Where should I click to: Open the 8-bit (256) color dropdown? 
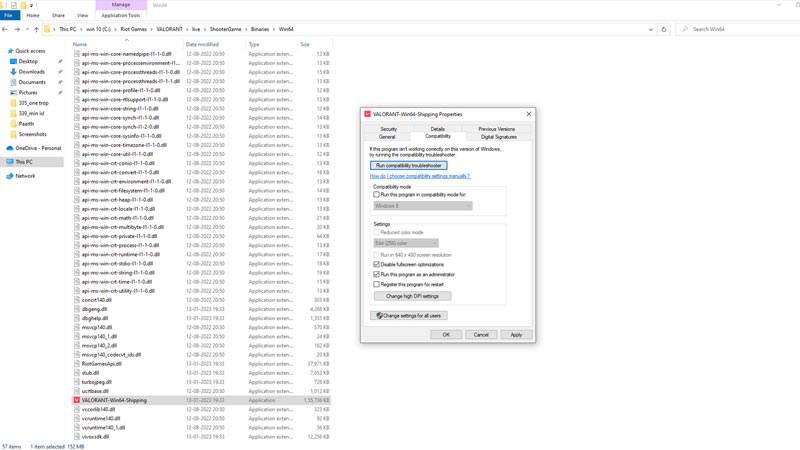406,243
